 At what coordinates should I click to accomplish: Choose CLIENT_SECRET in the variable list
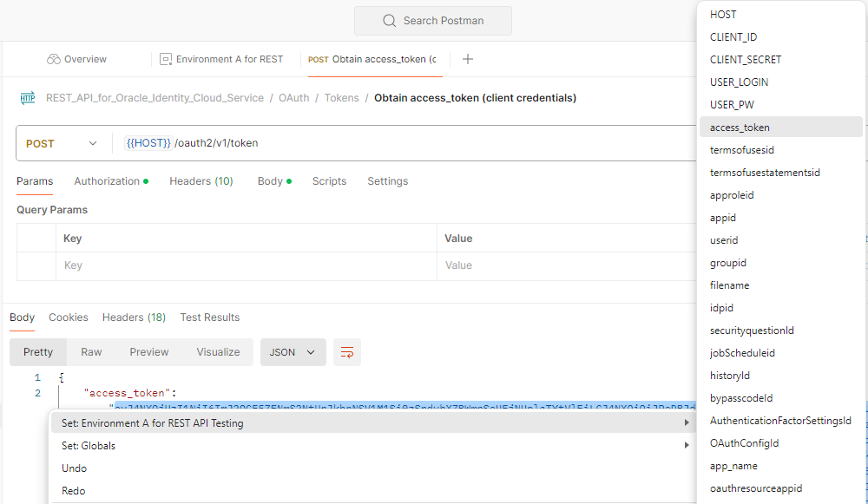pyautogui.click(x=746, y=60)
